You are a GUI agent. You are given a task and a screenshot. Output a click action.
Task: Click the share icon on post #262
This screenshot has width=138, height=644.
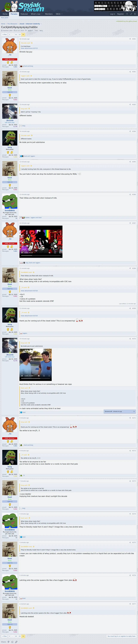(130, 72)
